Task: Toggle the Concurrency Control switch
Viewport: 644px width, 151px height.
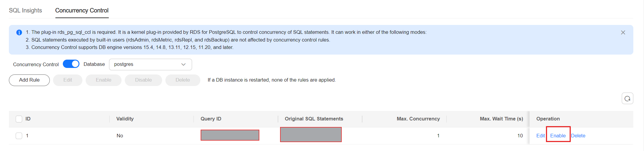Action: 71,64
